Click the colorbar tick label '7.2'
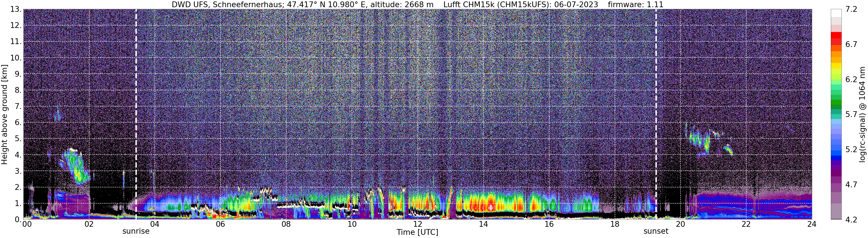Screen dimensions: 868x238 [851, 10]
